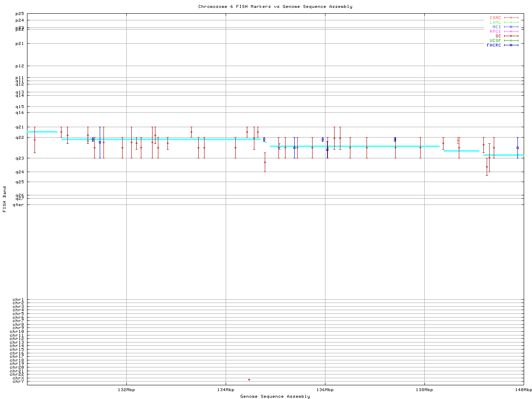532x399 pixels.
Task: Select the SC legend diamond marker
Action: (x=511, y=36)
